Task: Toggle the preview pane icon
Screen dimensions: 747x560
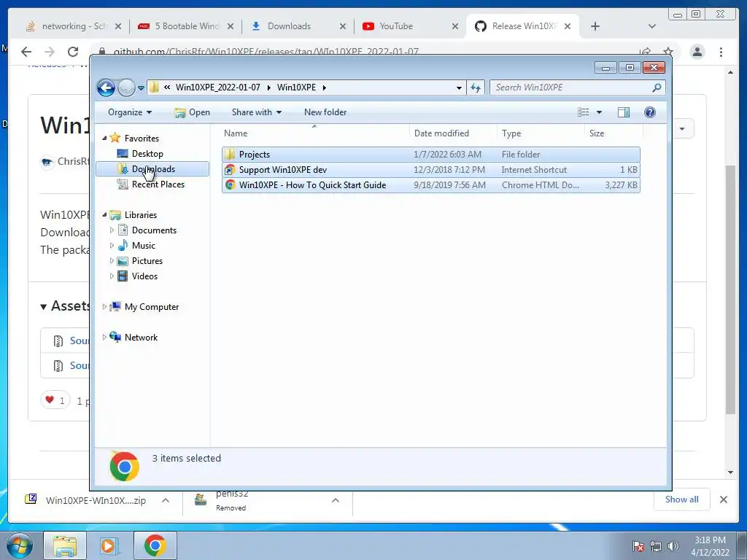Action: 624,112
